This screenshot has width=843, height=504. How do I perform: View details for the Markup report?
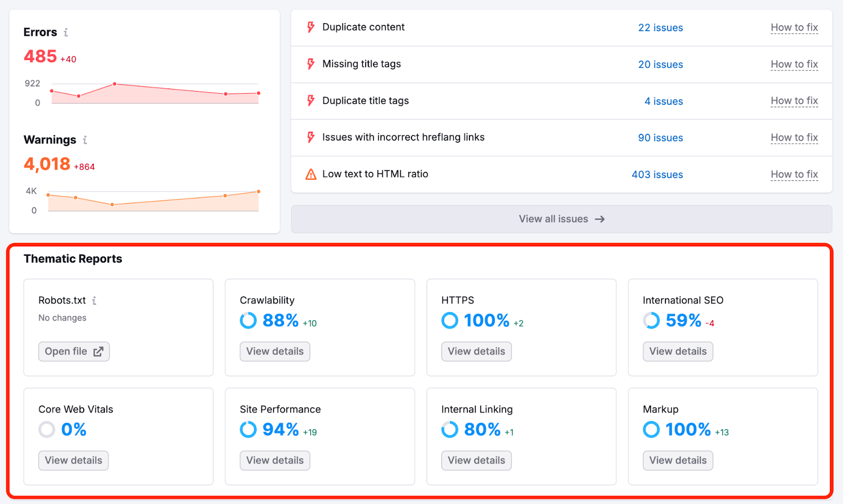[x=678, y=460]
